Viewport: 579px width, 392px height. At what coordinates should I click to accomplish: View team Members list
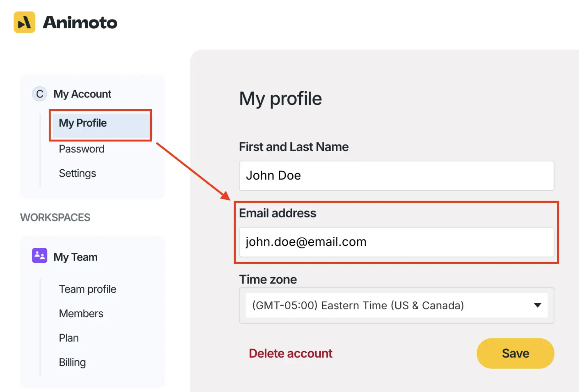(81, 313)
